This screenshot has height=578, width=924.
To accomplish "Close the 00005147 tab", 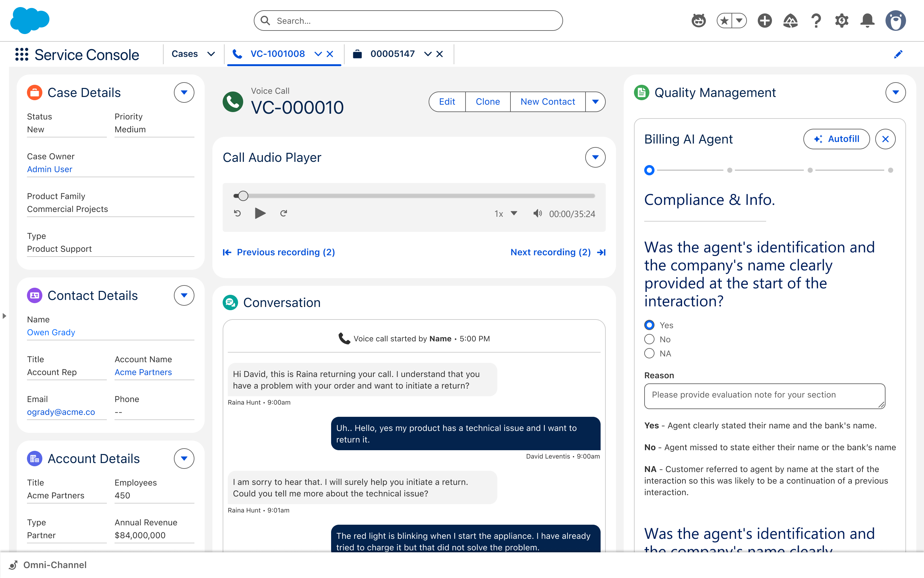I will 440,54.
